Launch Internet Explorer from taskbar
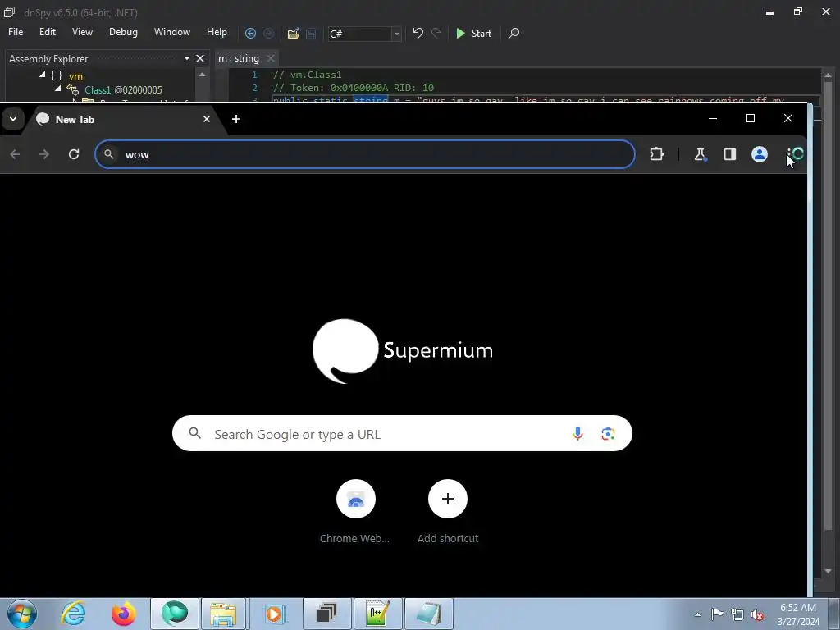The image size is (840, 630). pos(73,614)
